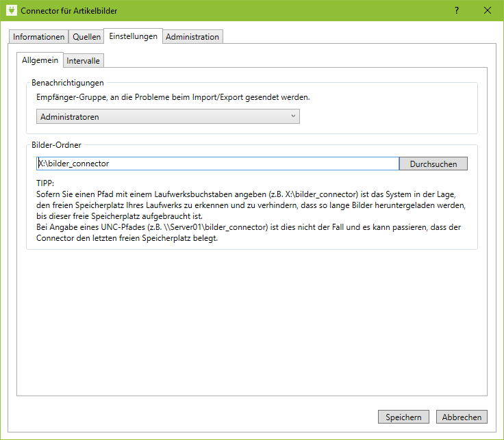Open the Quellen tab

(x=87, y=37)
